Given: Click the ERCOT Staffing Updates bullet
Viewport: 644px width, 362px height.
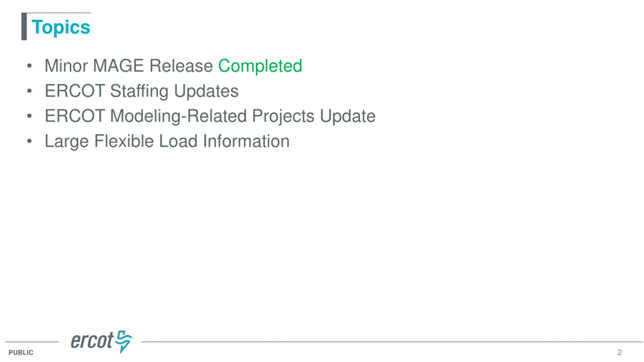Looking at the screenshot, I should click(x=142, y=91).
